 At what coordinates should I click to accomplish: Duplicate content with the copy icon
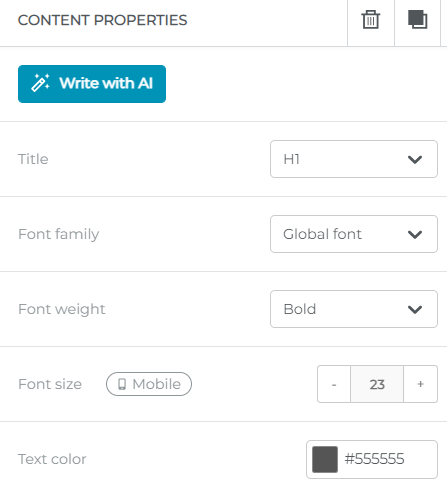pos(418,20)
